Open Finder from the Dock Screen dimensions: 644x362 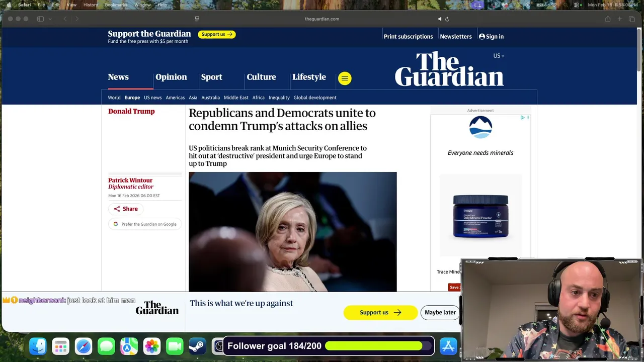click(x=38, y=346)
